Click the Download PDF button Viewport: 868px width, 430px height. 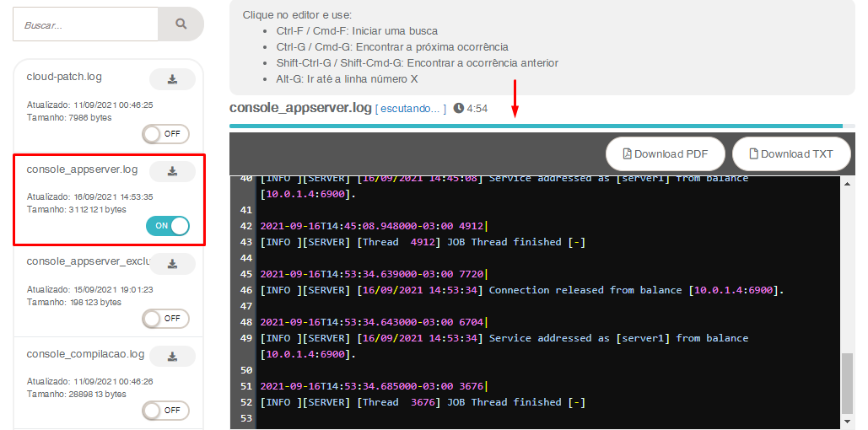coord(666,153)
